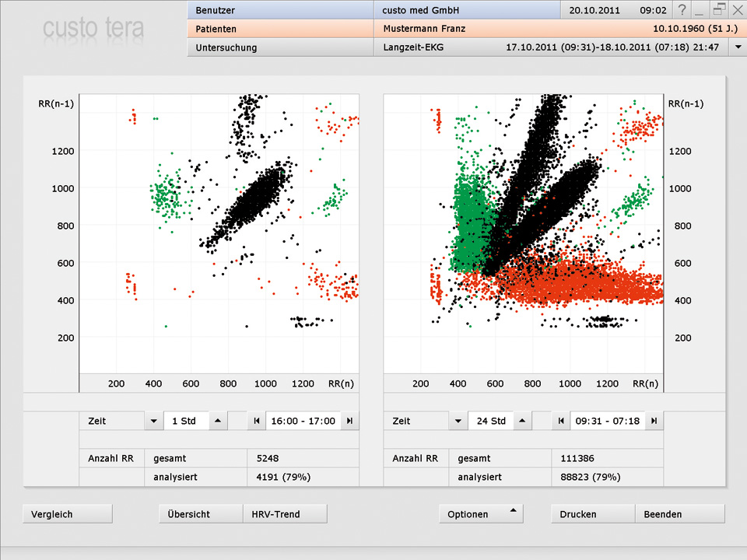Click the 16:00 - 17:00 time field

pyautogui.click(x=302, y=421)
